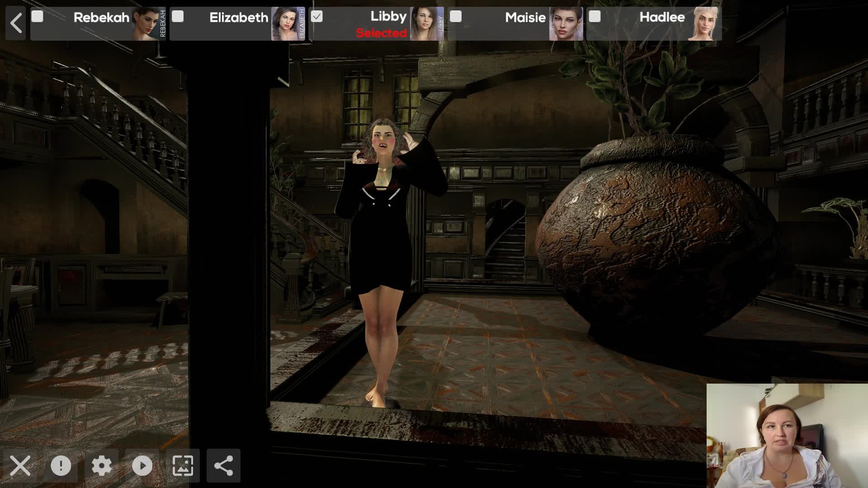Click Libby portrait thumbnail

[x=426, y=23]
